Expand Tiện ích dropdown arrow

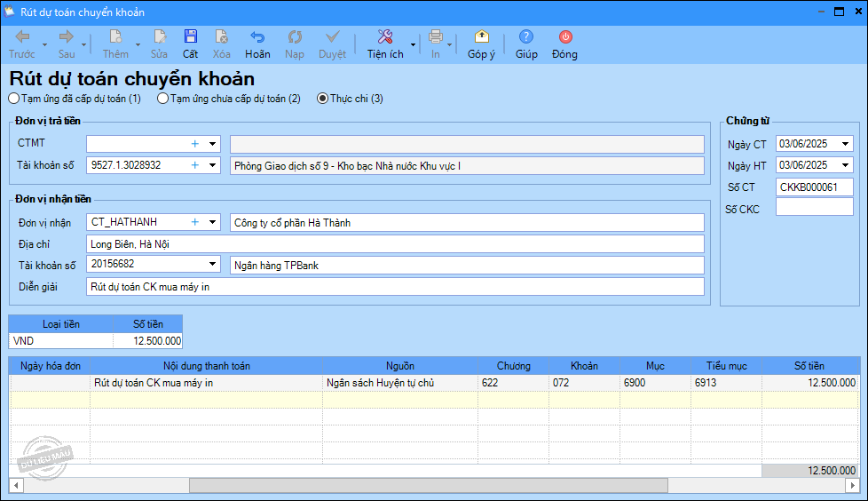(413, 45)
